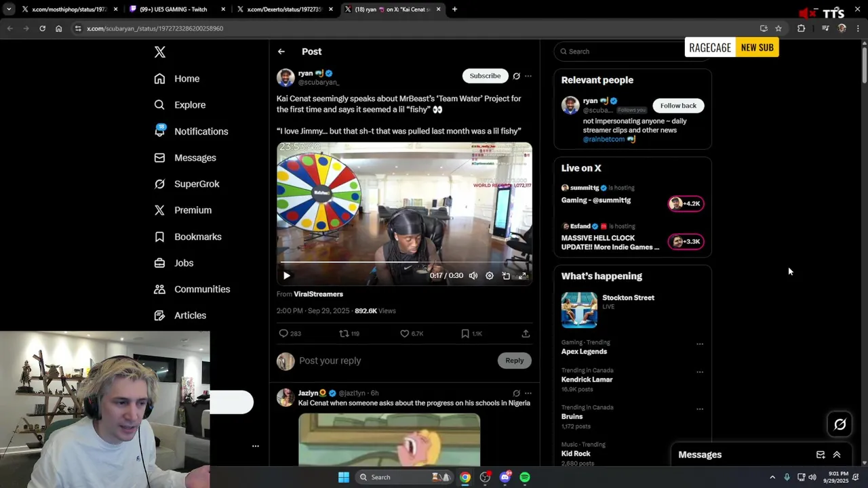Image resolution: width=868 pixels, height=488 pixels.
Task: Open options for Apex Legends trend
Action: click(x=700, y=344)
